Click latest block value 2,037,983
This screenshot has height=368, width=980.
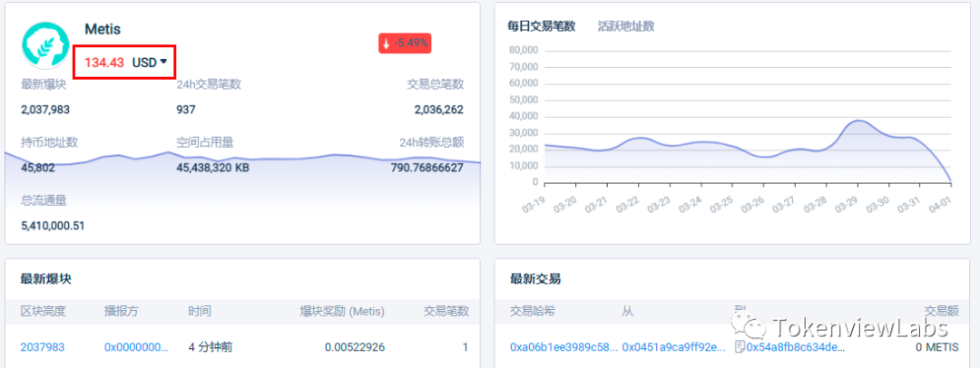45,110
